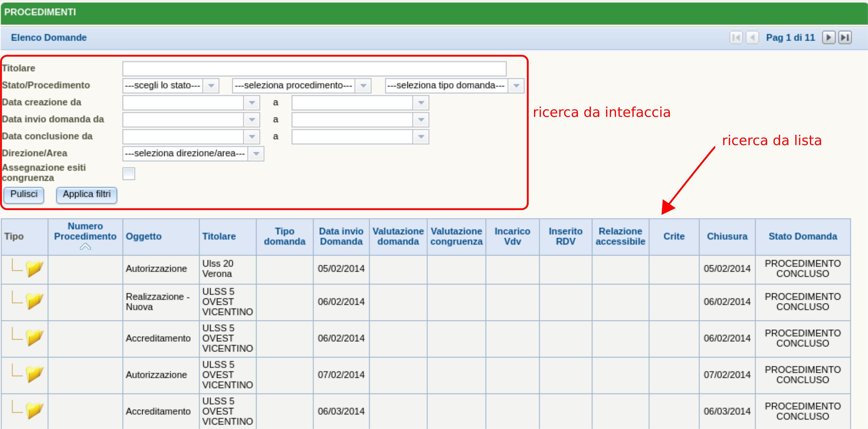Jump to last page icon

click(845, 37)
